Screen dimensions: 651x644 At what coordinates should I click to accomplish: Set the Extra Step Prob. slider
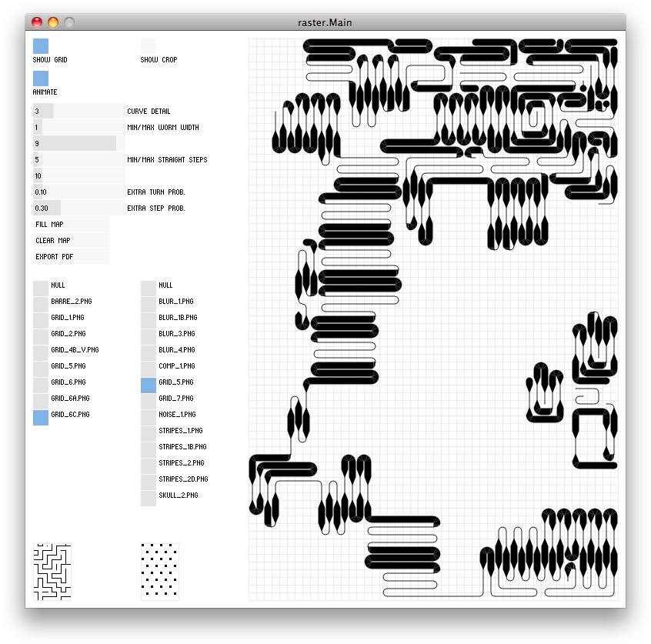coord(78,209)
